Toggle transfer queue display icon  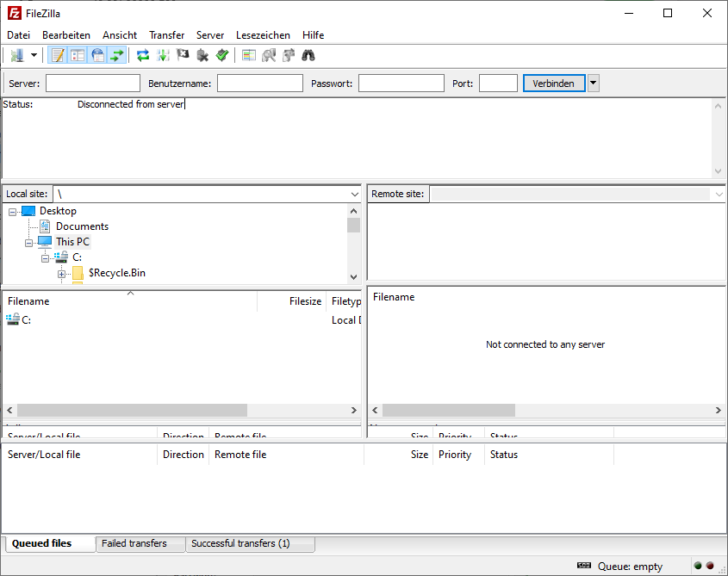coord(117,55)
